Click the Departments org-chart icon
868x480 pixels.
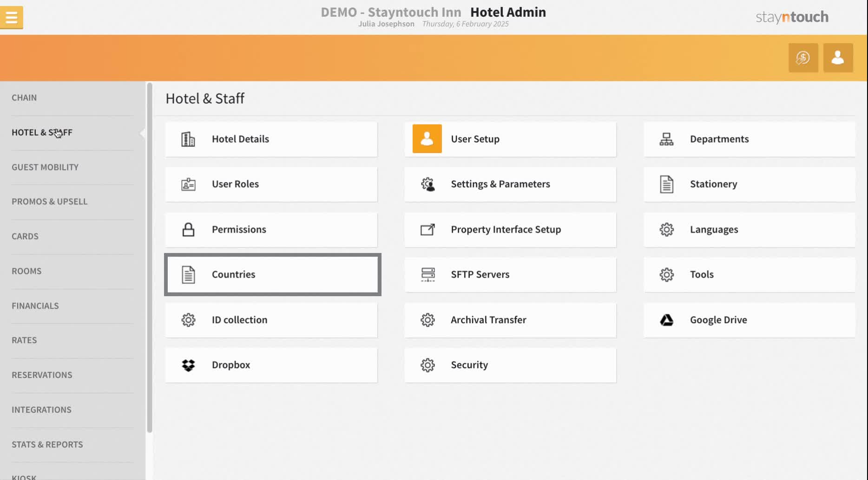coord(666,139)
